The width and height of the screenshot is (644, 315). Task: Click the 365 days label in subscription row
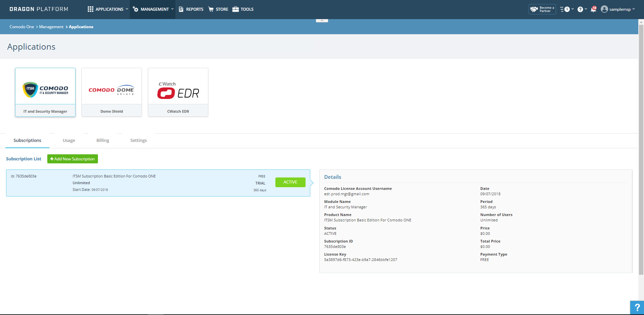coord(260,190)
